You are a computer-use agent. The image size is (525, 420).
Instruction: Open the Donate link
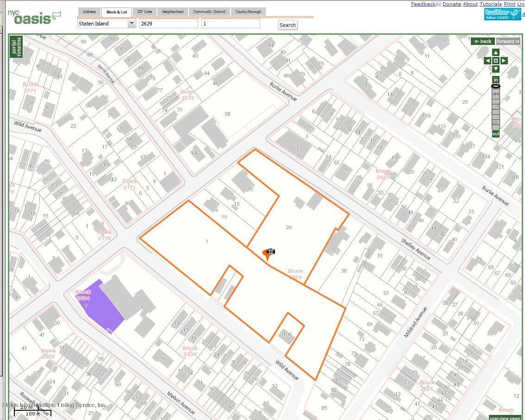point(452,4)
